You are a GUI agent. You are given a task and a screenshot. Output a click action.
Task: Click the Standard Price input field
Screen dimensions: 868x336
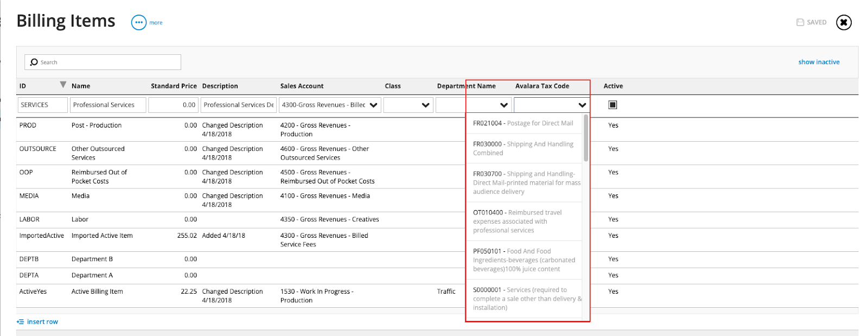click(x=173, y=105)
